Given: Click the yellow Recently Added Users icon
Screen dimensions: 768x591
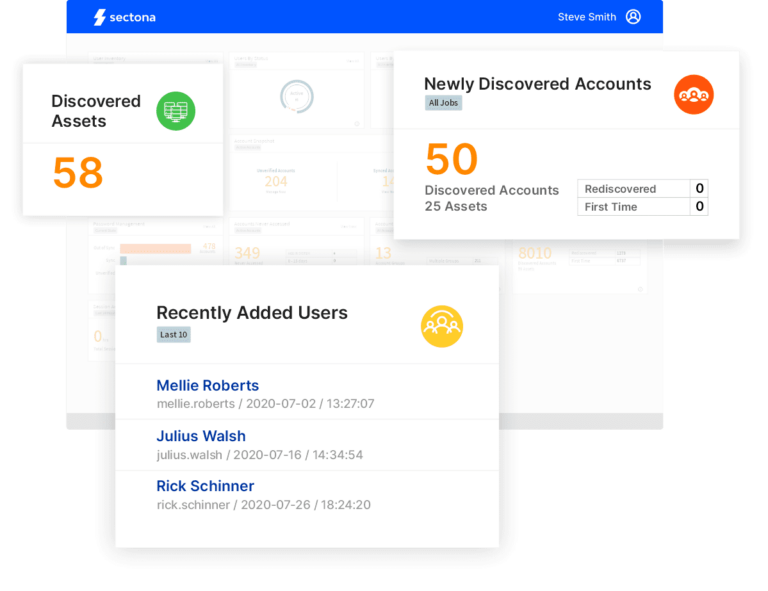Looking at the screenshot, I should tap(442, 327).
